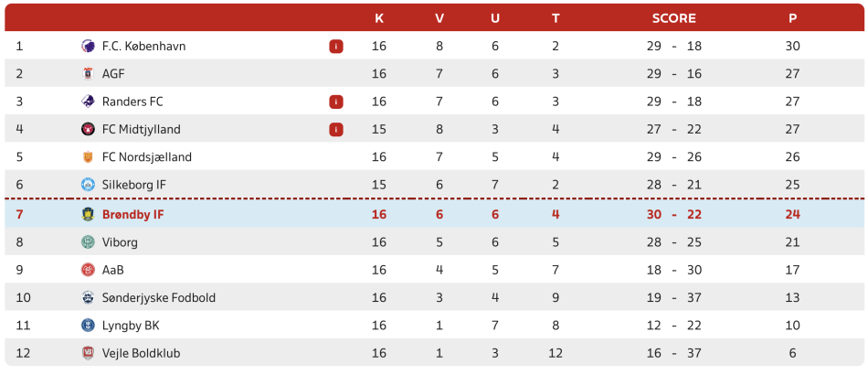
Task: Click the FC Nordsjælland crest
Action: 88,156
